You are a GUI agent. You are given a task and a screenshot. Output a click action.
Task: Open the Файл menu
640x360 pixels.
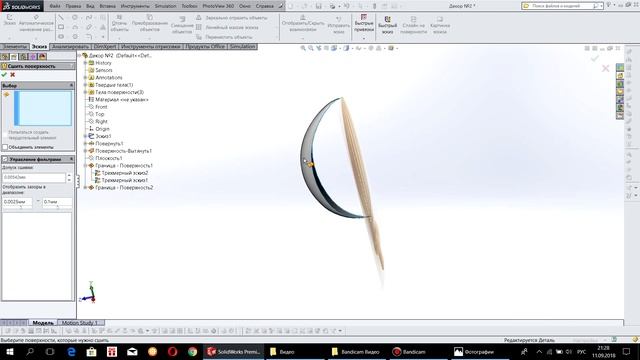click(55, 6)
